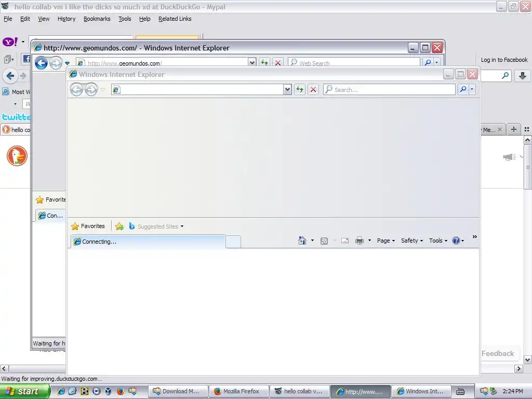Click the tab groups grid icon in Mypal
Viewport: 532px width, 399px height.
[x=527, y=129]
